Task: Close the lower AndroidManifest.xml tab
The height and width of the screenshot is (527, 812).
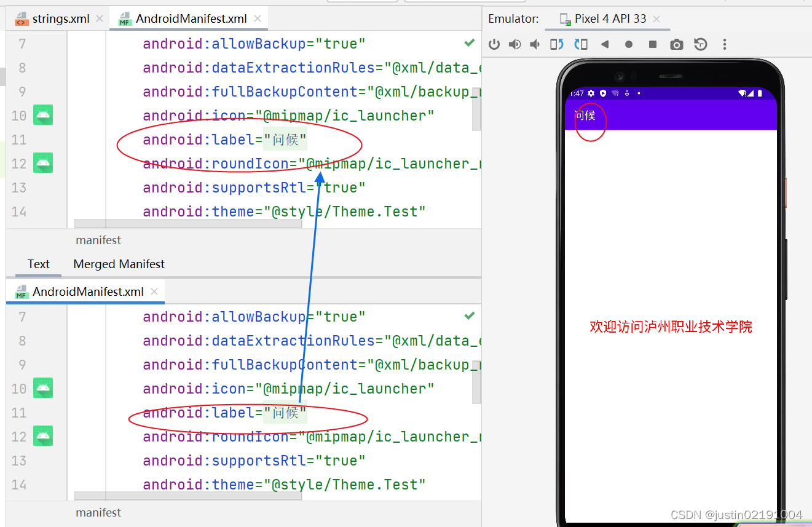Action: pyautogui.click(x=154, y=291)
